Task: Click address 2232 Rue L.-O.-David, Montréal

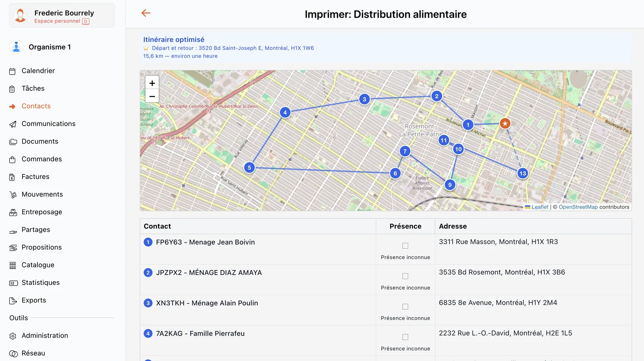Action: point(506,333)
